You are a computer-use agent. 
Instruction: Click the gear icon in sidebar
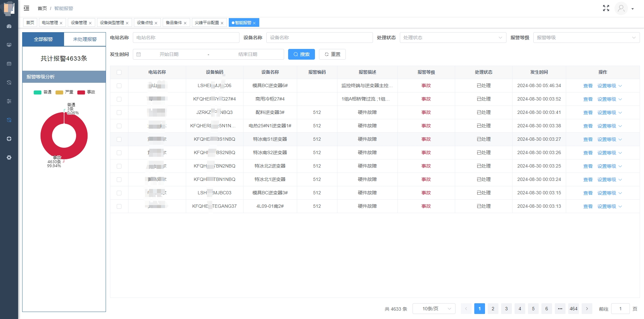(x=9, y=157)
